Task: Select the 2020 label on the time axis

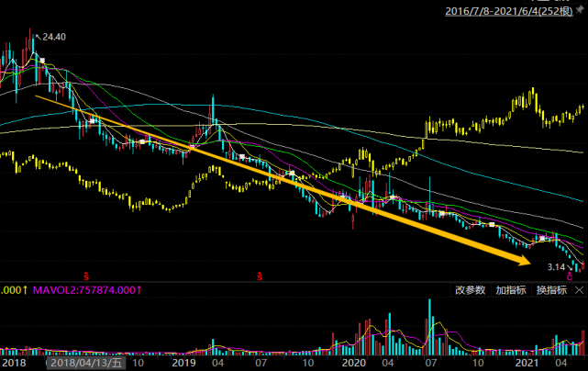Action: (354, 363)
